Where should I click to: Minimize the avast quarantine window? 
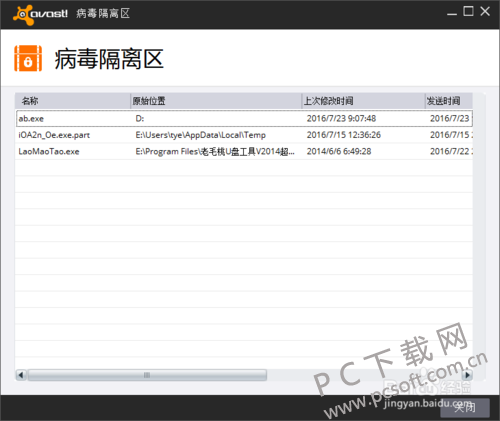click(x=452, y=13)
